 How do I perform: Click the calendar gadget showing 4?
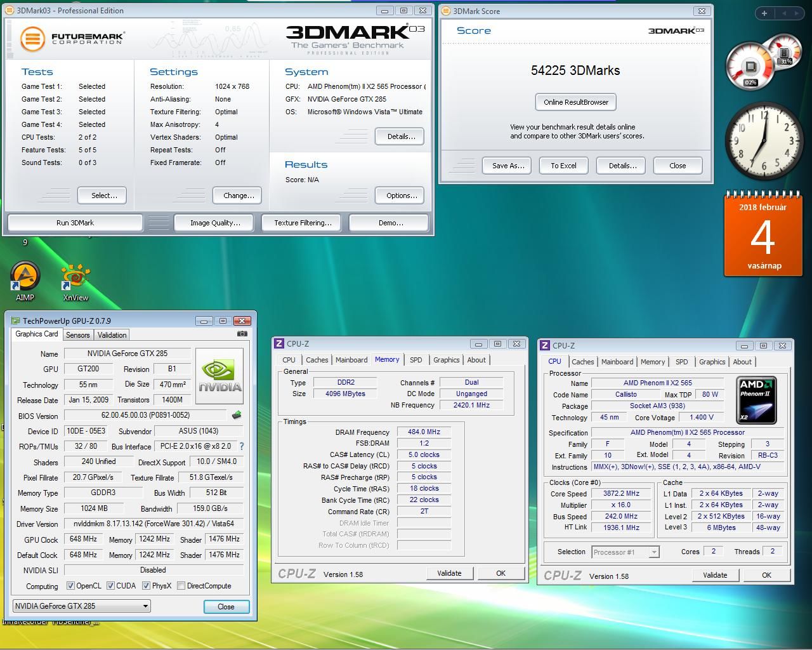(x=764, y=234)
